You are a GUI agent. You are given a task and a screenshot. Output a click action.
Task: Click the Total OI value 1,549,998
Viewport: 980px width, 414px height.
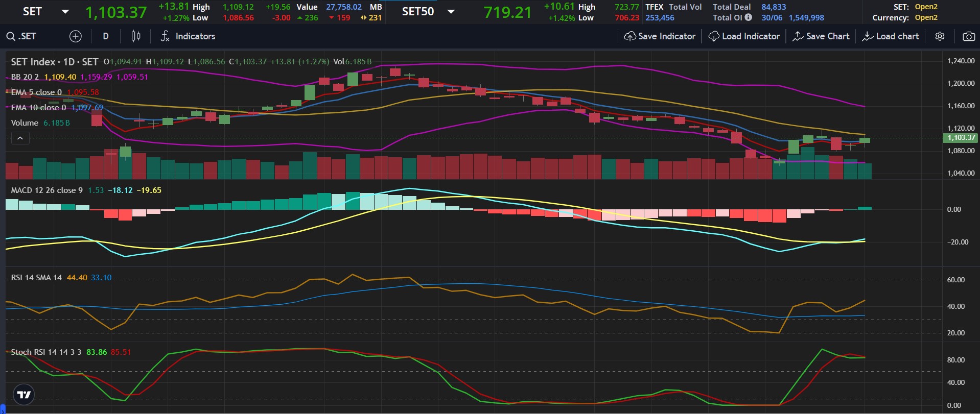coord(806,18)
